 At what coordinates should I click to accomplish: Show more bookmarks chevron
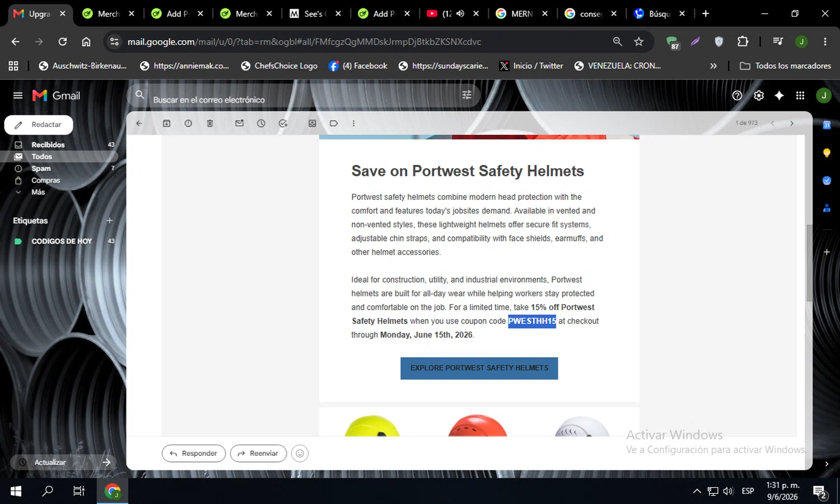pos(713,66)
